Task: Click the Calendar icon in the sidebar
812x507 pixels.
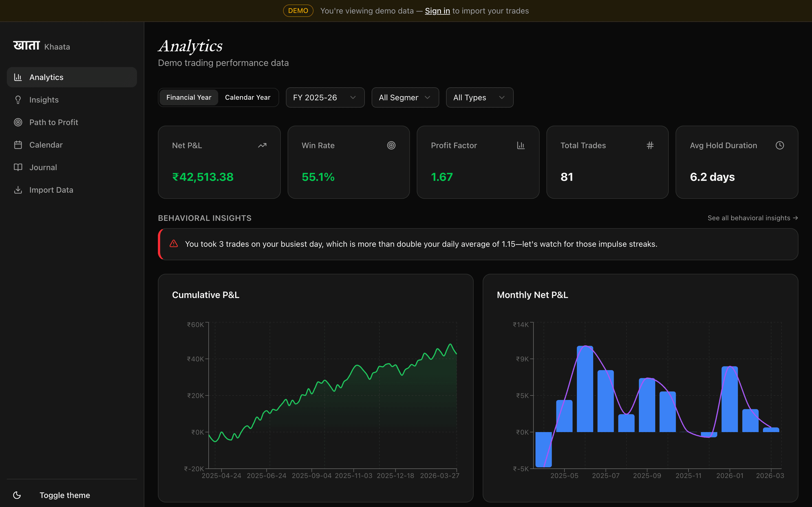Action: tap(18, 144)
